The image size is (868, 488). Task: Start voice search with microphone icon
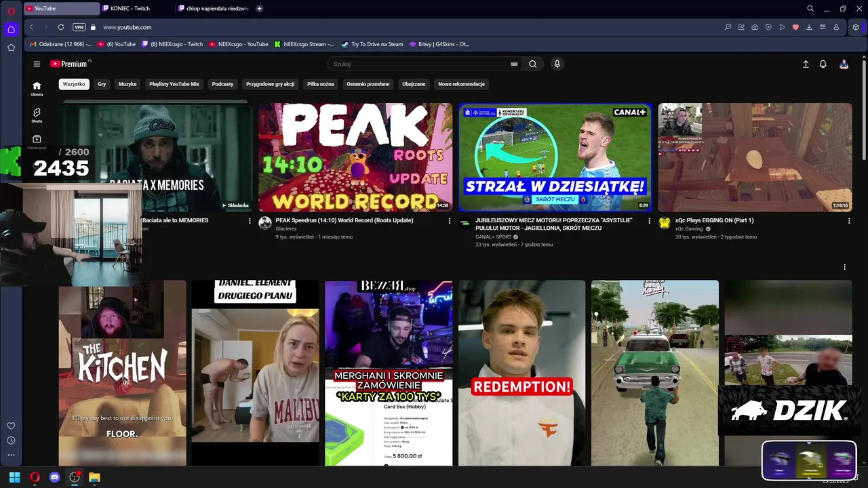click(557, 64)
